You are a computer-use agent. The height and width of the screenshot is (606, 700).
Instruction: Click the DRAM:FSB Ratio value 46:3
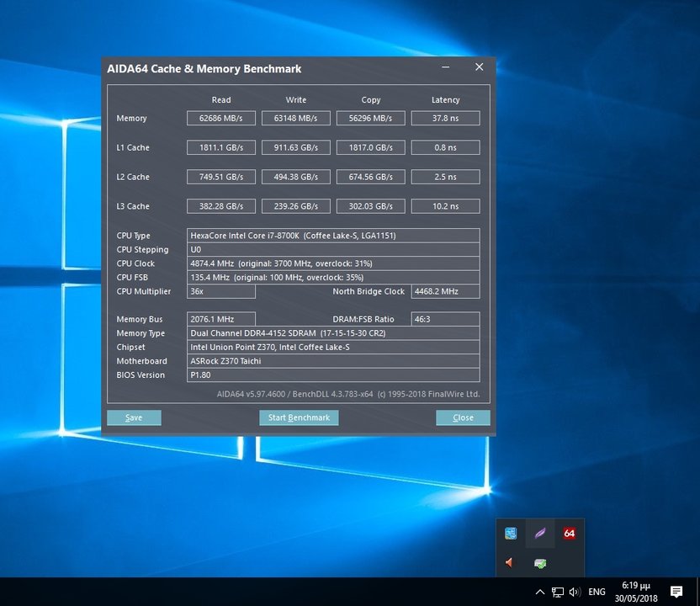[446, 319]
